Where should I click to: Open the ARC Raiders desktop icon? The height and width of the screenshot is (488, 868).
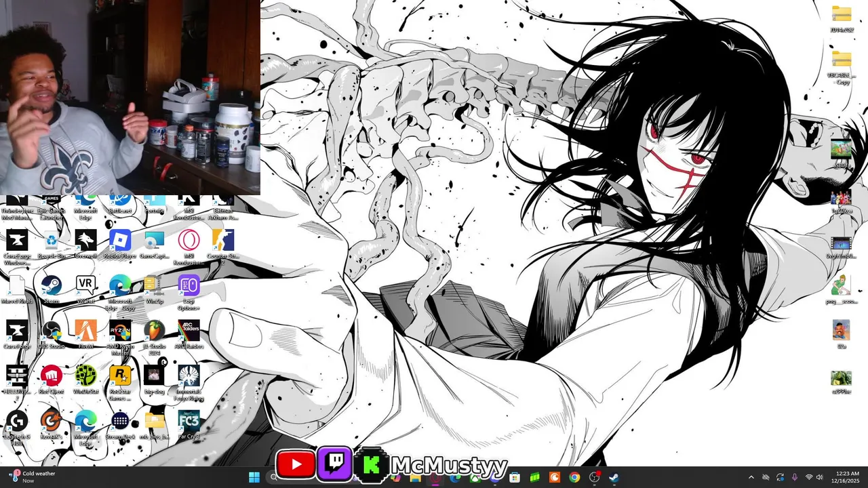pos(189,335)
